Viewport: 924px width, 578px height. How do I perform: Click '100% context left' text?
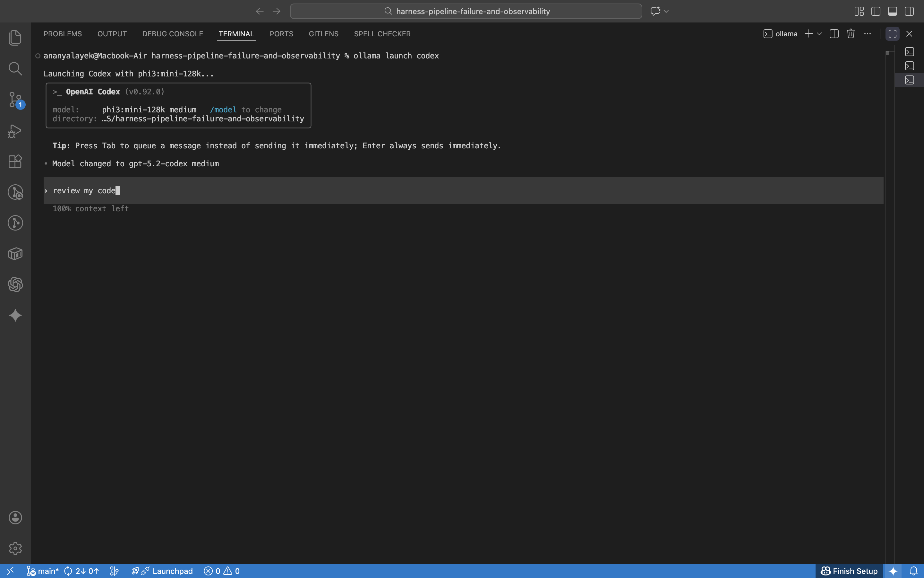pyautogui.click(x=90, y=209)
